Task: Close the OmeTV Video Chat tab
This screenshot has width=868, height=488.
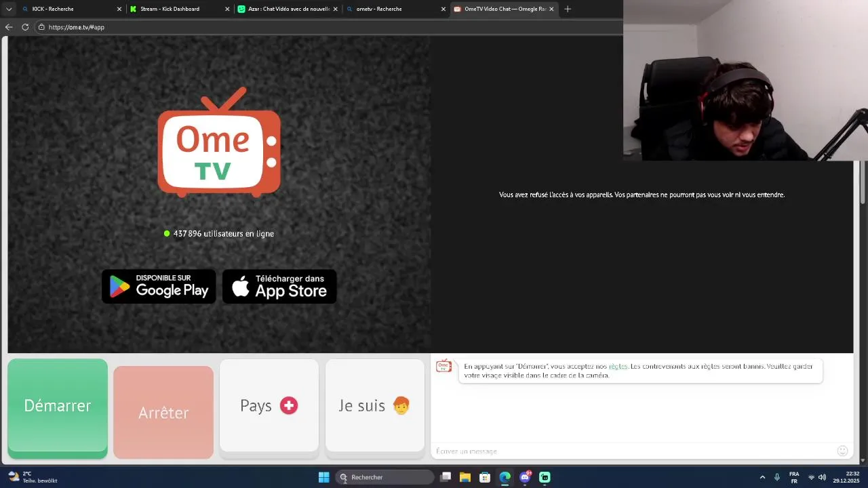Action: (551, 9)
